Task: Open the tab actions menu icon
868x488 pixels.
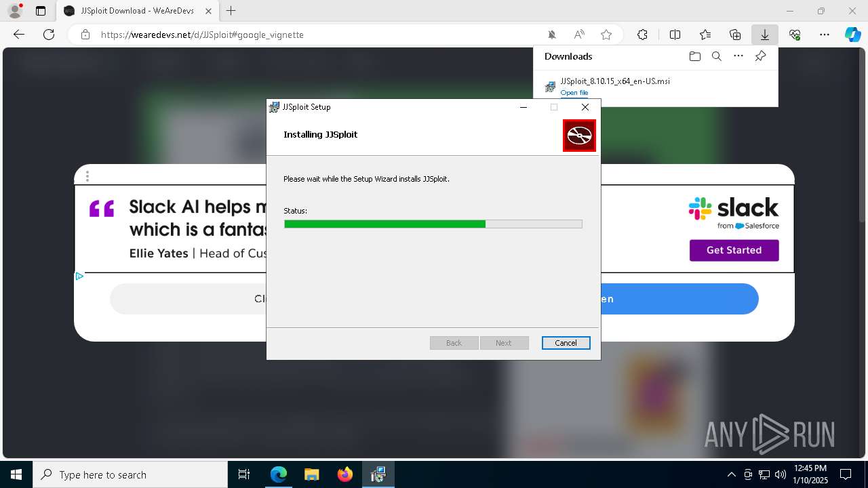Action: coord(41,11)
